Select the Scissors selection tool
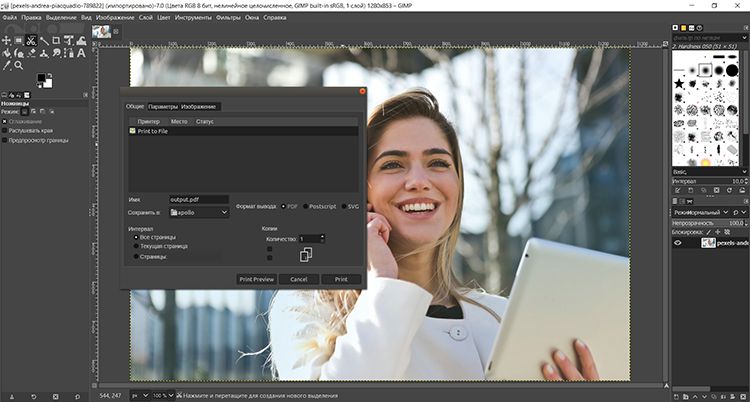Screen dimensions: 750x402 pos(32,41)
